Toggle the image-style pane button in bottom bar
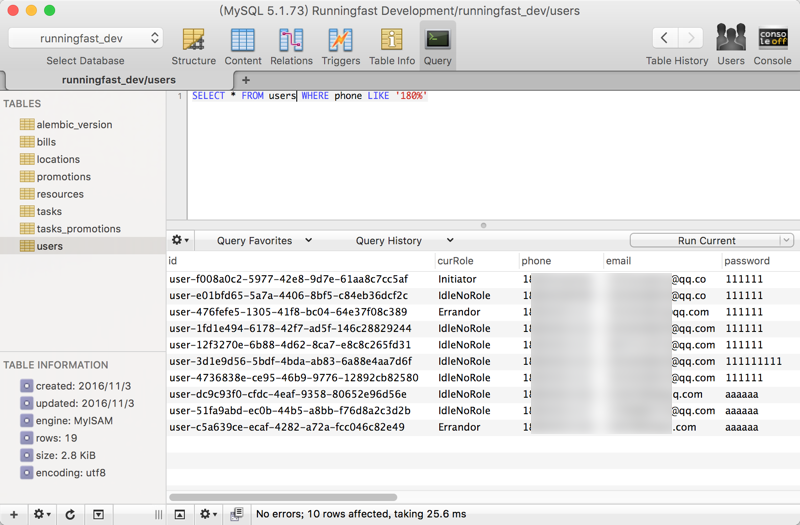Viewport: 800px width, 525px height. [x=180, y=514]
